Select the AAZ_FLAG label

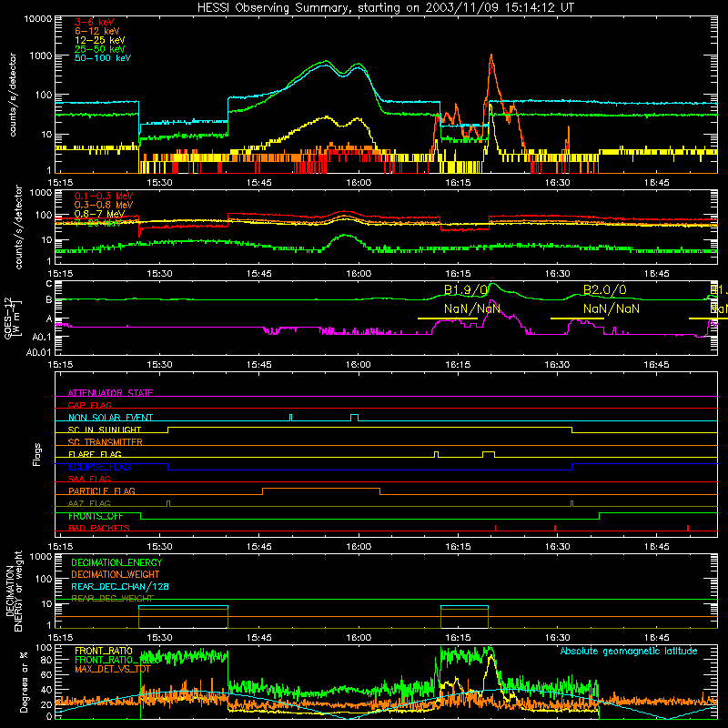pyautogui.click(x=89, y=503)
